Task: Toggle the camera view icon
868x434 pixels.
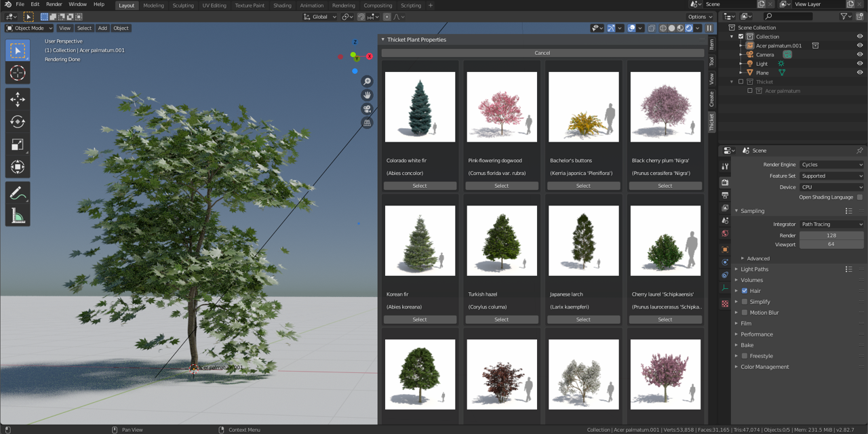Action: (367, 109)
